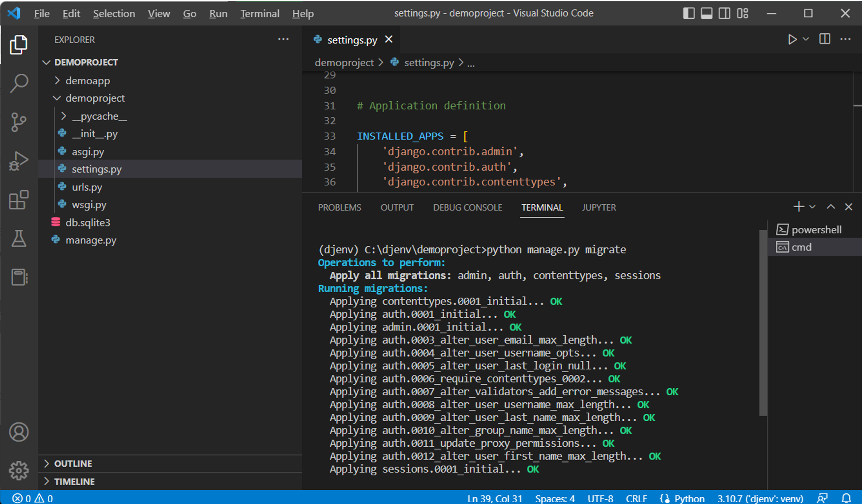Open urls.py in the explorer
Image resolution: width=862 pixels, height=504 pixels.
point(87,187)
